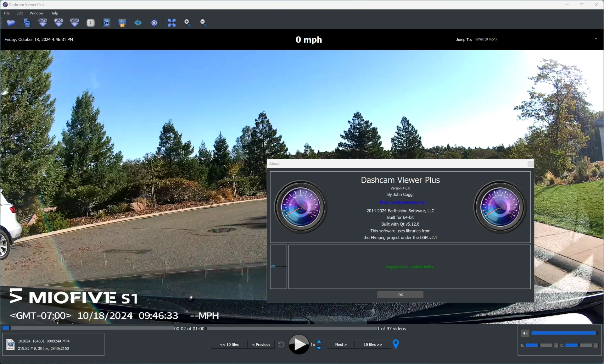Click the orange padlock toolbar icon
604x364 pixels.
click(122, 23)
